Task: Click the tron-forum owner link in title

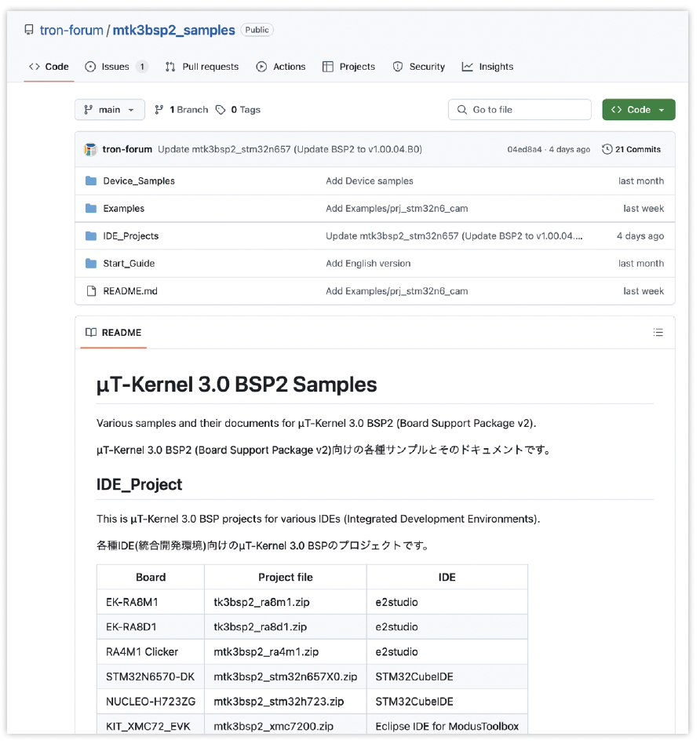Action: pos(71,30)
